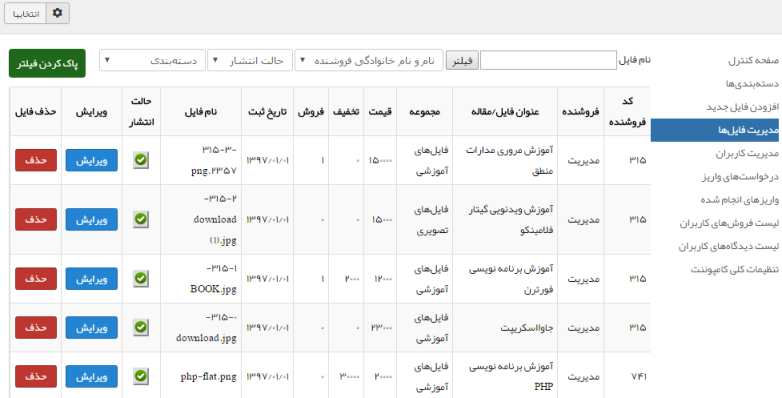Click the نام فایل column header
The height and width of the screenshot is (398, 782).
201,112
